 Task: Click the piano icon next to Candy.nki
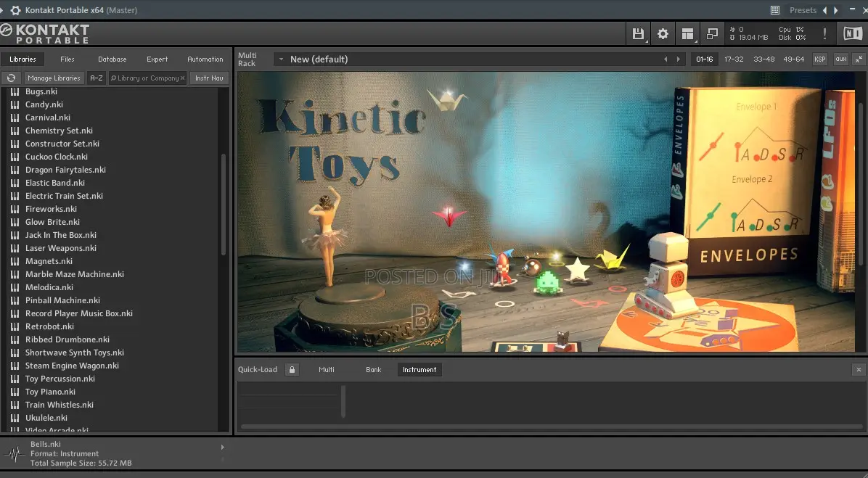[x=15, y=104]
